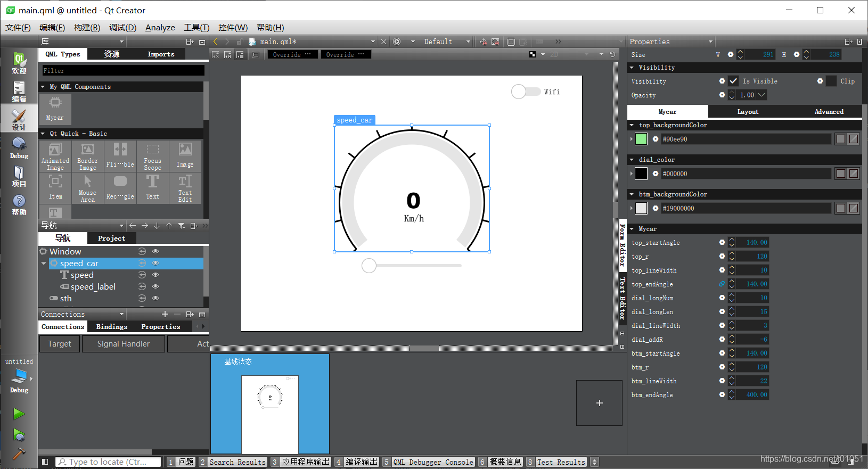Click the black dial_color swatch
The width and height of the screenshot is (868, 469).
coord(641,174)
